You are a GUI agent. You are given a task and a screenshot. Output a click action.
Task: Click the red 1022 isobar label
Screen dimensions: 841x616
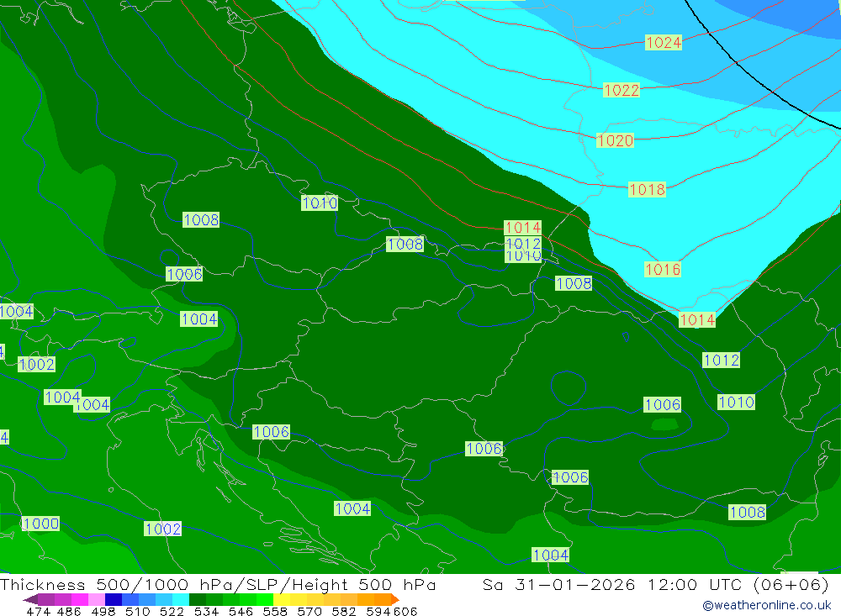point(621,90)
